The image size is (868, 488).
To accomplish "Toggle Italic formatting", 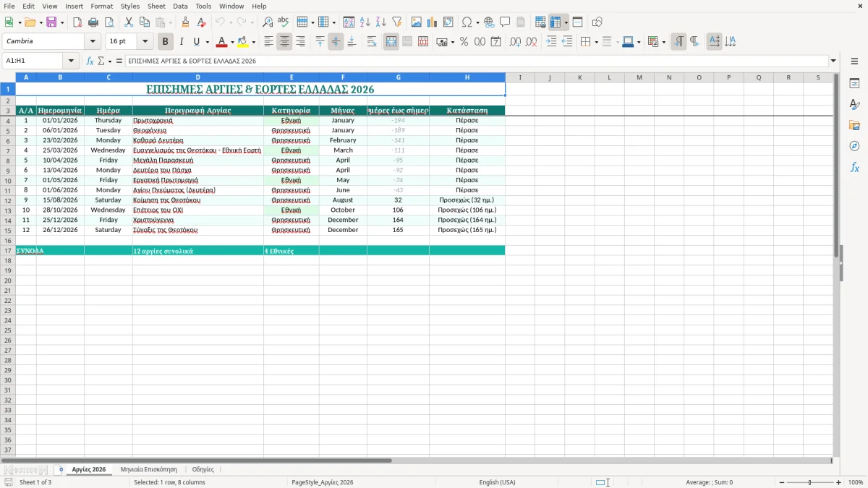I will pos(182,42).
